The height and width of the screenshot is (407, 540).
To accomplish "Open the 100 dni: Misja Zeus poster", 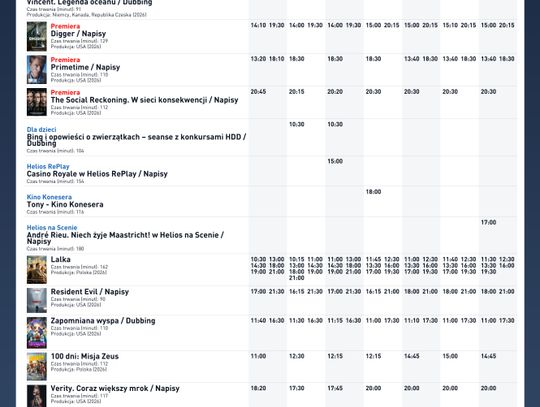I will click(x=37, y=366).
